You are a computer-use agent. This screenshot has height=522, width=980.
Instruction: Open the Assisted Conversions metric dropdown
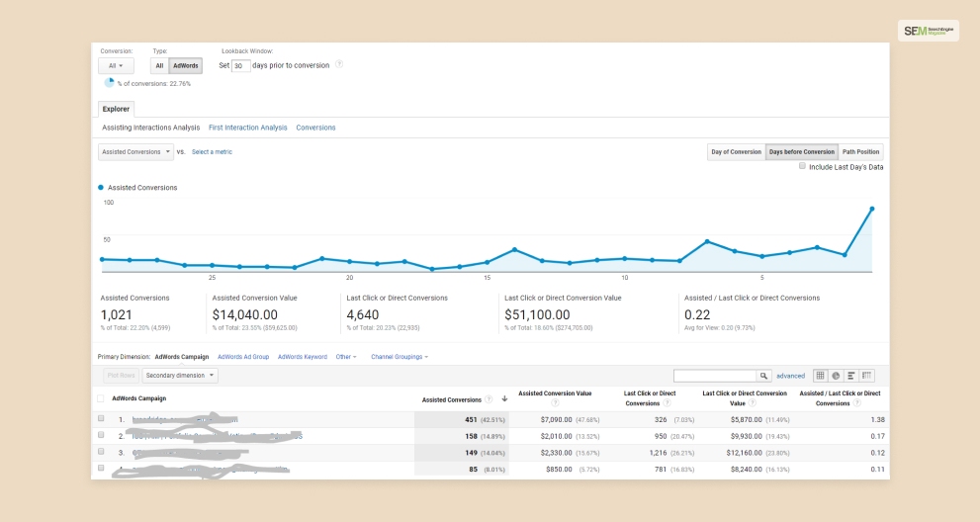[x=135, y=152]
